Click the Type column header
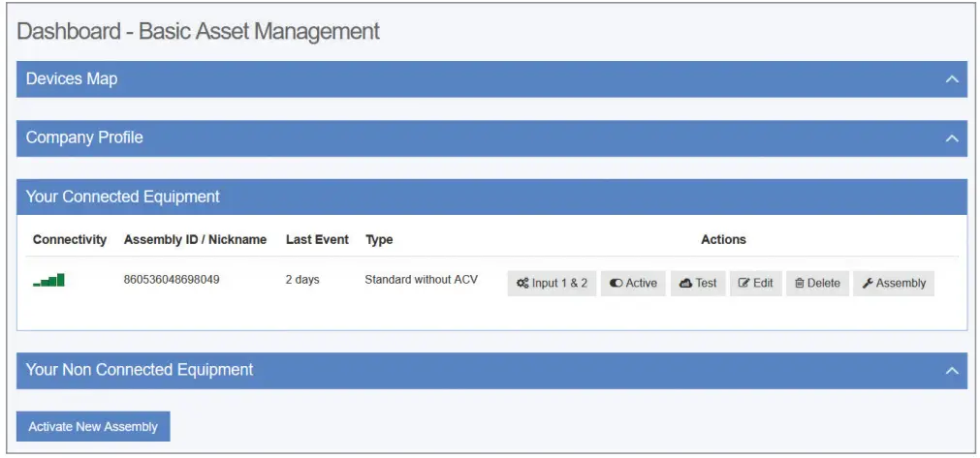The image size is (980, 458). pos(379,239)
